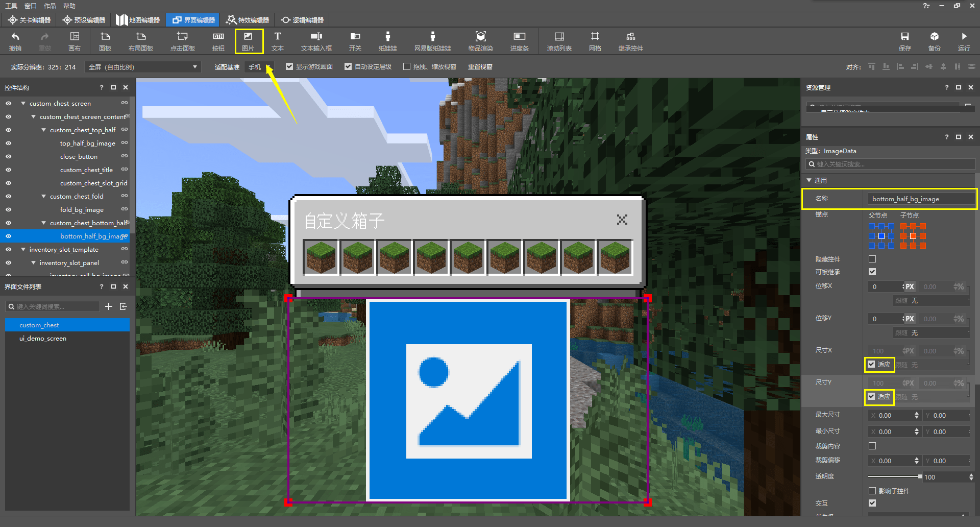Enable 裁剪内容 checkbox

click(872, 446)
